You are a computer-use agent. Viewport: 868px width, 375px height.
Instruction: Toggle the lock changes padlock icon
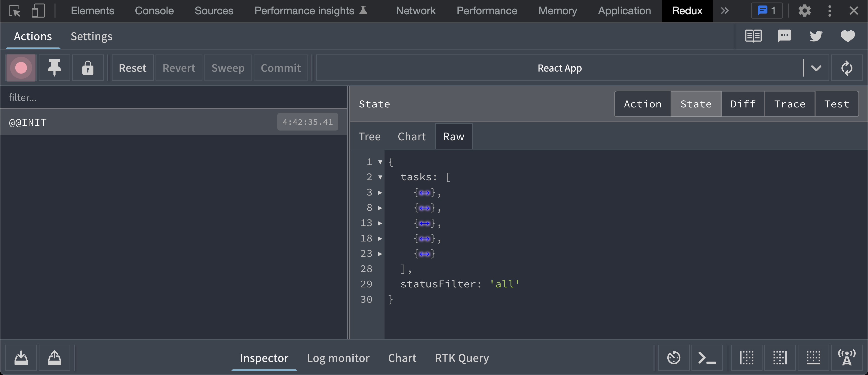[x=88, y=68]
